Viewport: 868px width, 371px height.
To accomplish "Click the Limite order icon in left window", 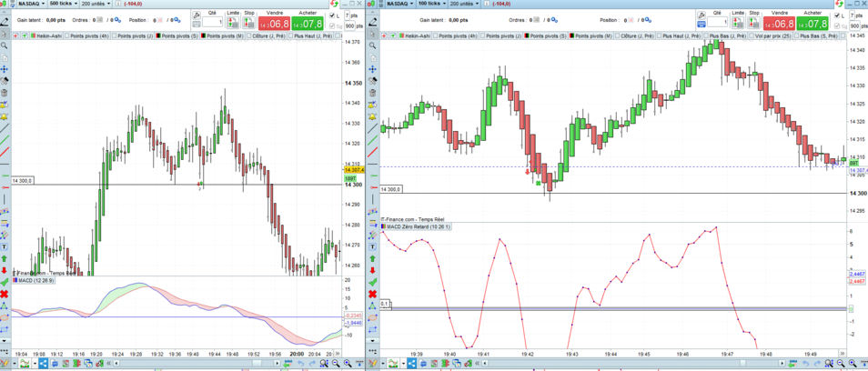I will (233, 23).
